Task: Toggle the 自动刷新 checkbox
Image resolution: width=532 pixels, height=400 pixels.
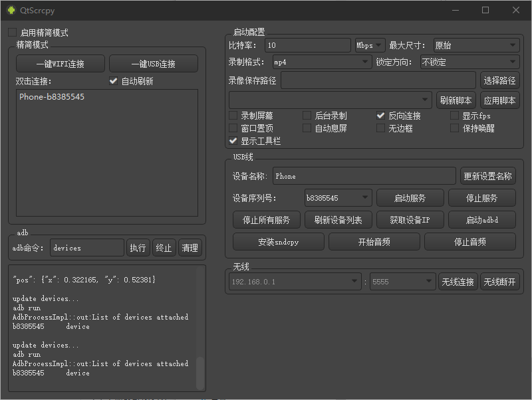Action: coord(114,81)
